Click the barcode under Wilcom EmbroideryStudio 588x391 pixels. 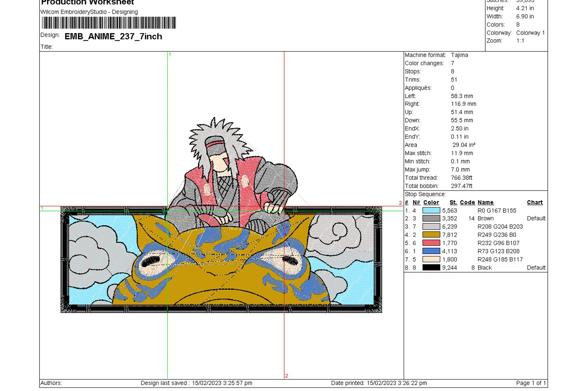(x=109, y=23)
